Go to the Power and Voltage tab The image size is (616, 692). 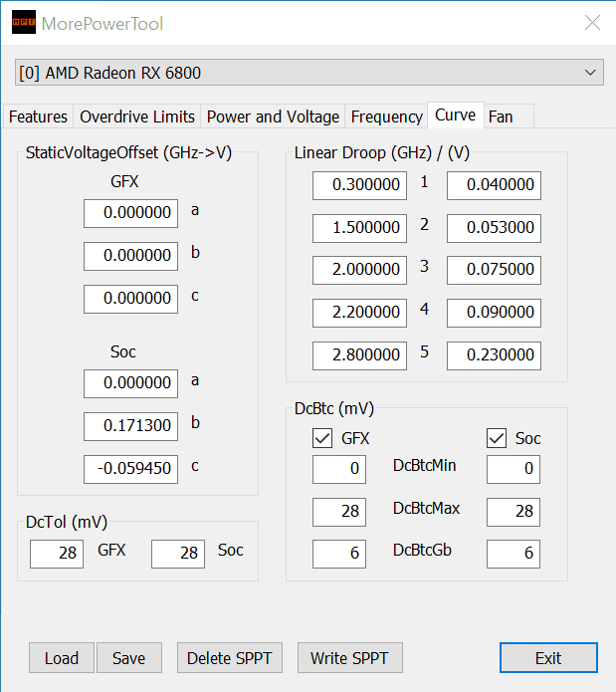click(x=273, y=116)
